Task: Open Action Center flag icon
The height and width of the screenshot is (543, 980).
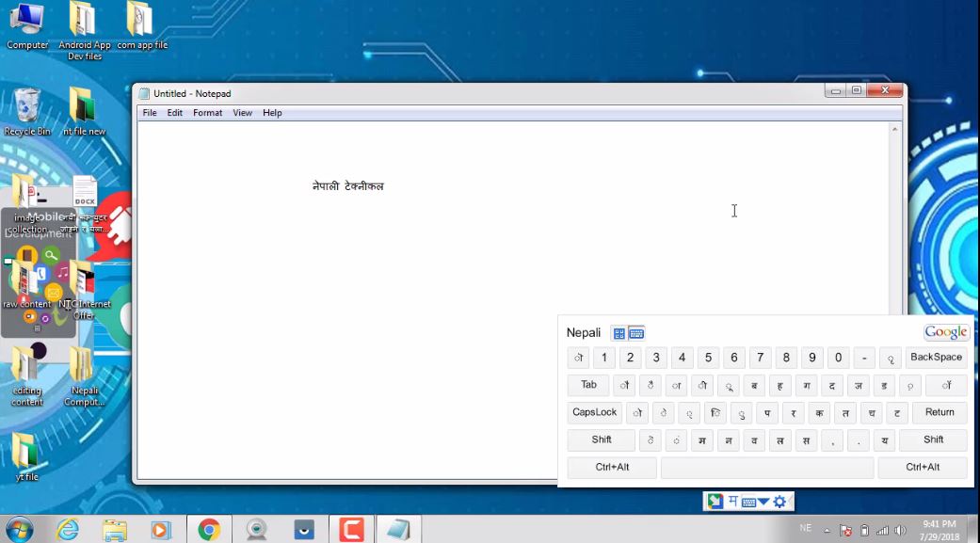Action: click(845, 531)
